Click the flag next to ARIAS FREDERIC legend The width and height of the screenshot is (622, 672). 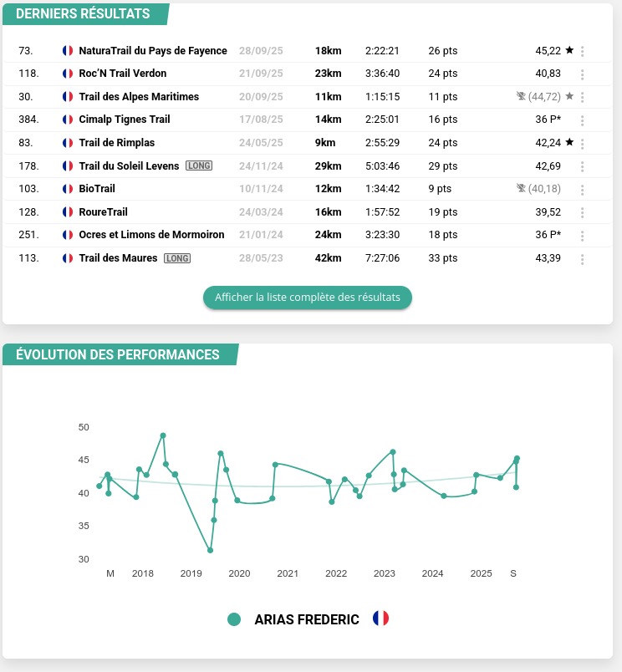(x=380, y=619)
